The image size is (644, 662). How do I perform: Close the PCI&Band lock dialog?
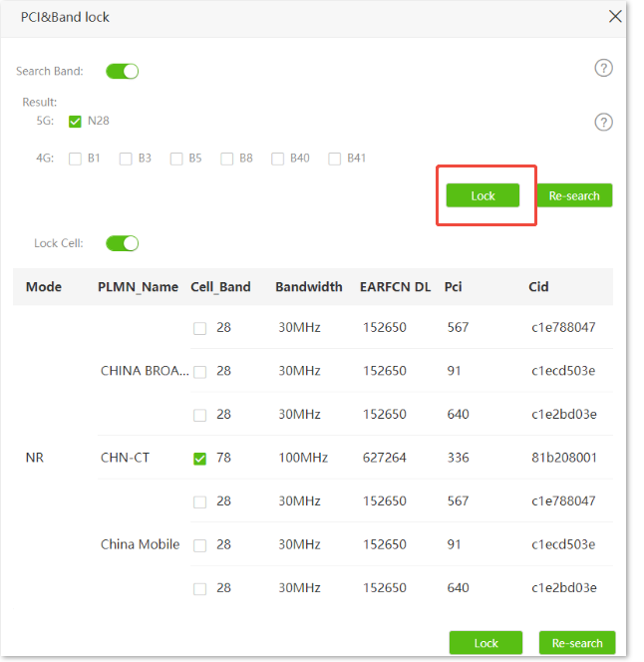615,17
